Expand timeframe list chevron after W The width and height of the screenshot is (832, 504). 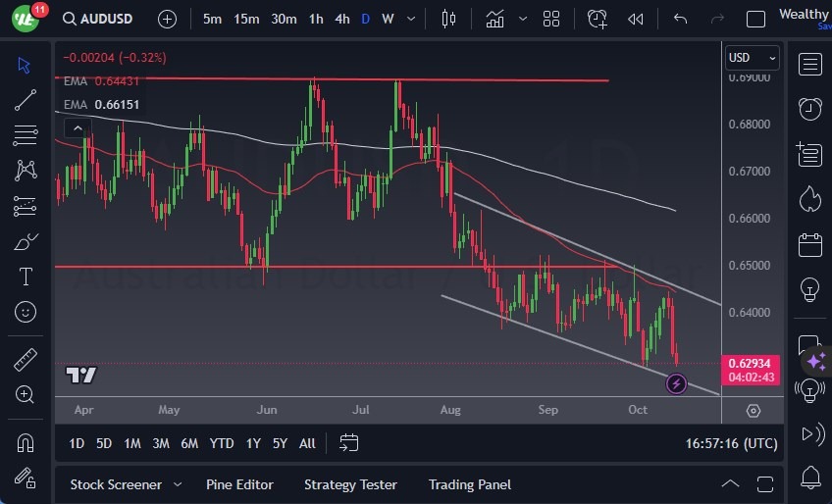(412, 19)
